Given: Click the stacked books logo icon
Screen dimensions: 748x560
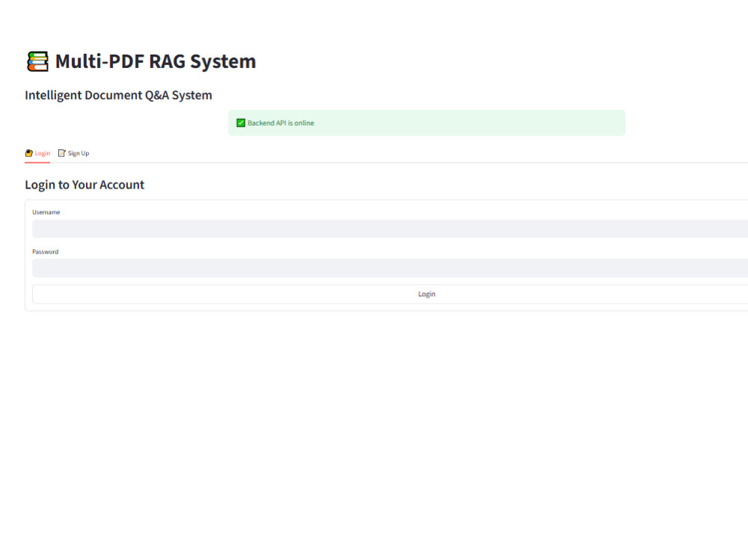Looking at the screenshot, I should [x=37, y=61].
